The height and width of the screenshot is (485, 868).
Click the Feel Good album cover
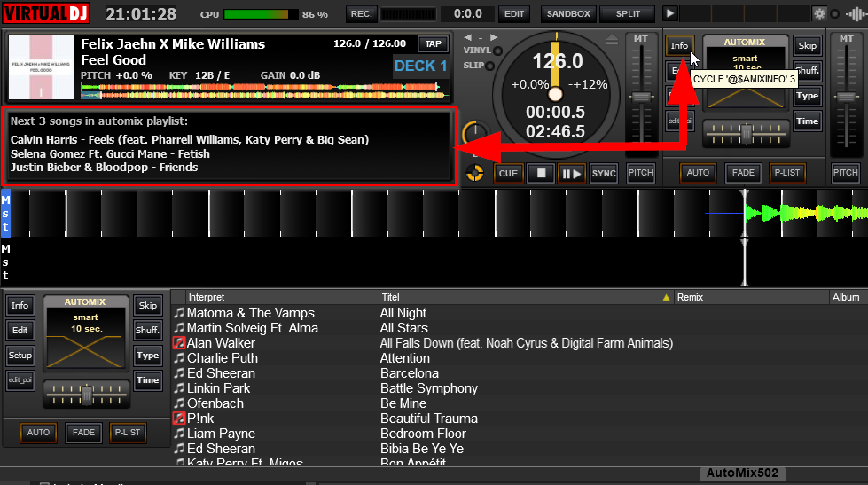click(41, 66)
